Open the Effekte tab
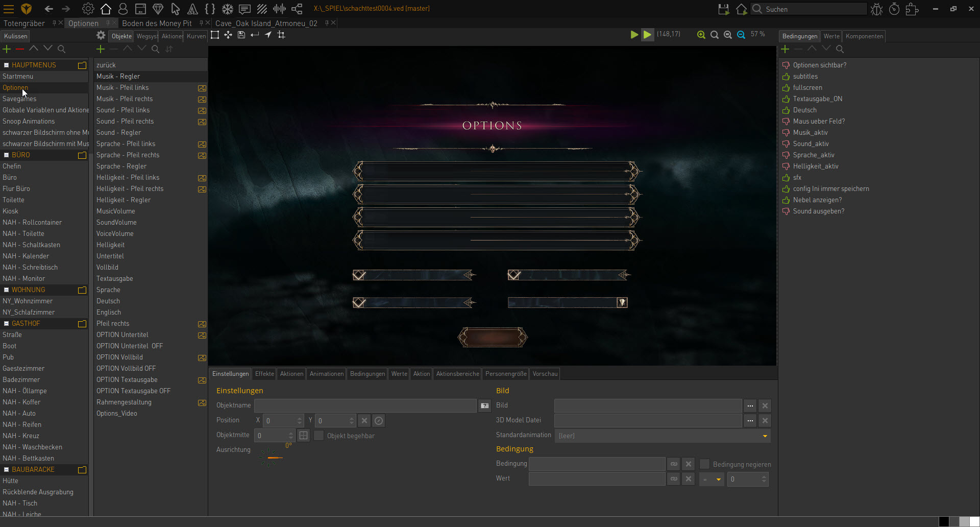The width and height of the screenshot is (980, 527). click(264, 374)
